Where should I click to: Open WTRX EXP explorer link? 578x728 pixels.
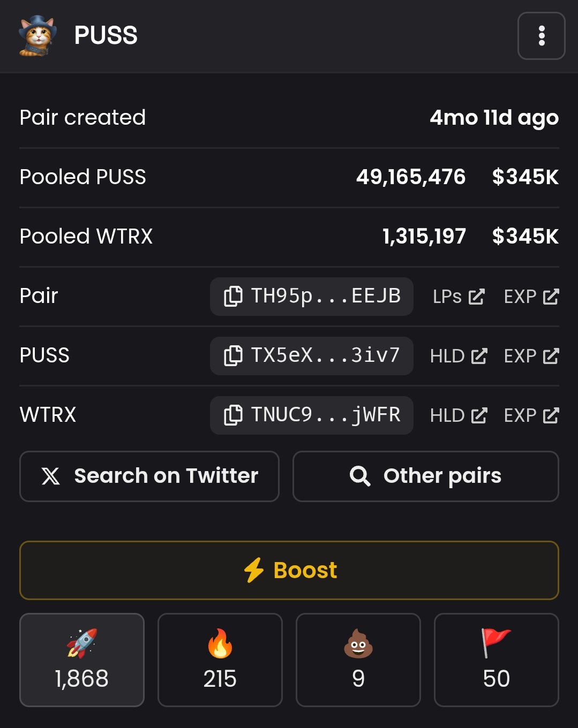[531, 415]
